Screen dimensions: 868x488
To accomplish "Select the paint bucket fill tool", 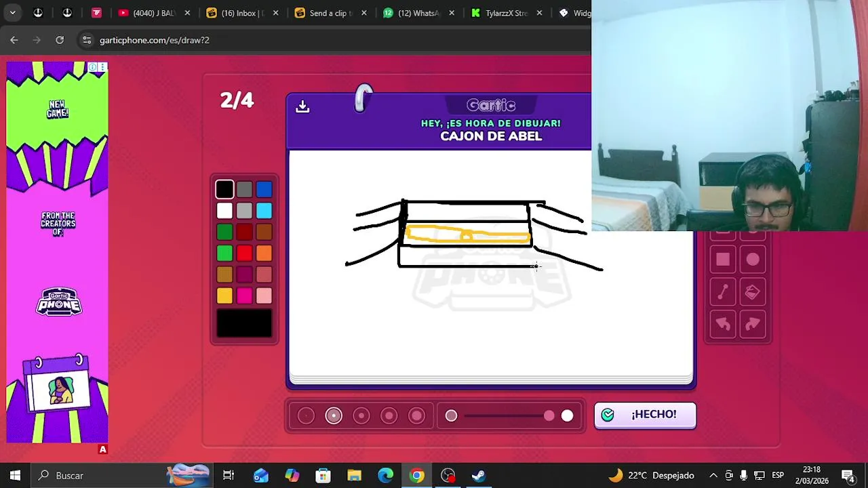I will click(753, 292).
